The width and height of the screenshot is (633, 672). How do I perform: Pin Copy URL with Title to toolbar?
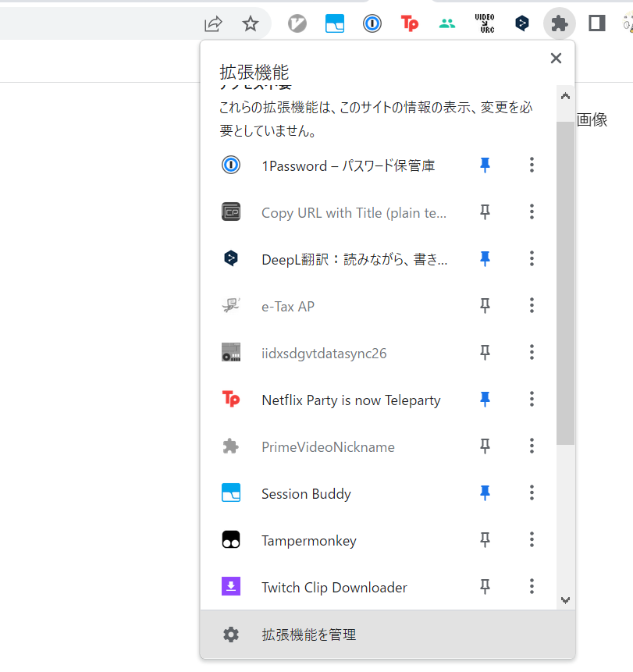point(485,212)
